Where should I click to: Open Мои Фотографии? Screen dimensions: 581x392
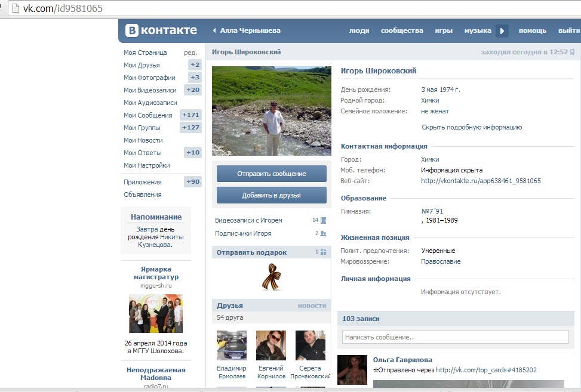(149, 78)
